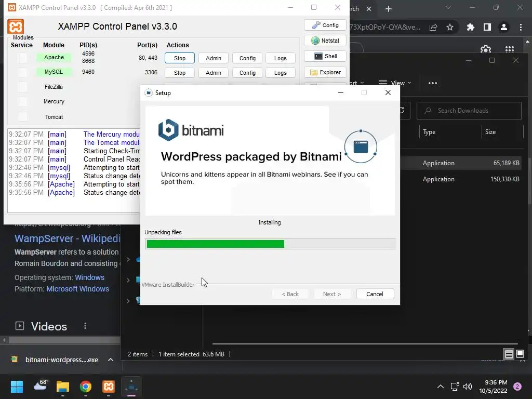Open Apache Admin
The height and width of the screenshot is (399, 532).
coord(214,58)
